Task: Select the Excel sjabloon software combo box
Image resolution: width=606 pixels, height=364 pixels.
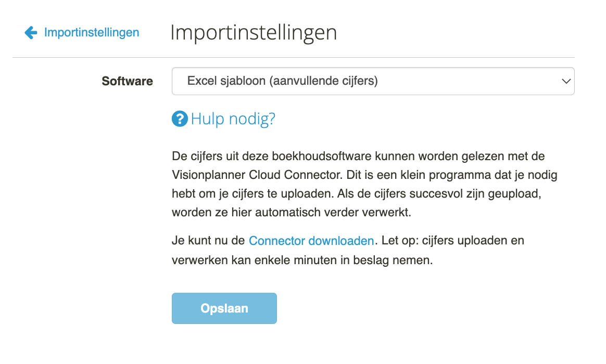Action: 373,81
